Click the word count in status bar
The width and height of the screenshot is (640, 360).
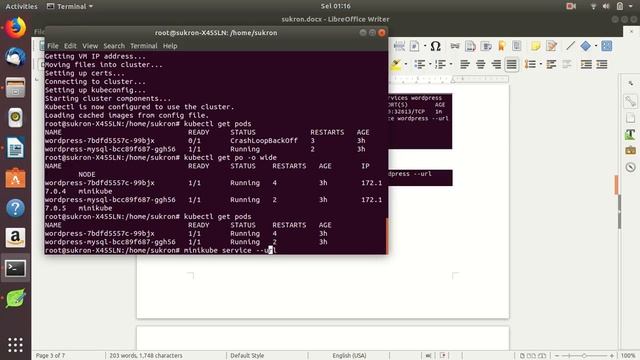point(146,356)
